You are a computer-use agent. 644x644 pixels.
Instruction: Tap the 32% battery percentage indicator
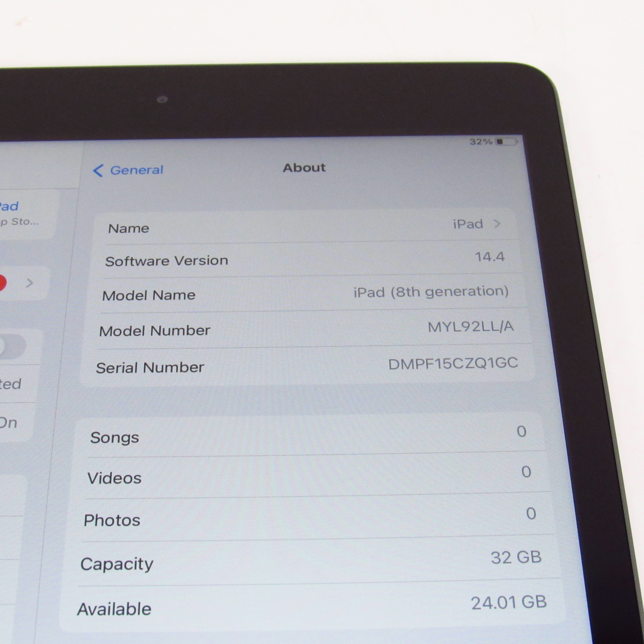(480, 142)
